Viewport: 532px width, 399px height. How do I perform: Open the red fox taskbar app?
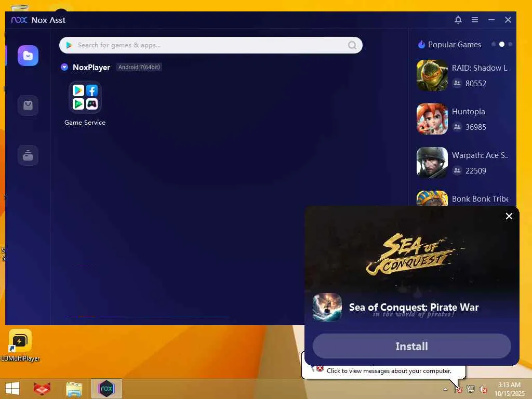[x=42, y=389]
